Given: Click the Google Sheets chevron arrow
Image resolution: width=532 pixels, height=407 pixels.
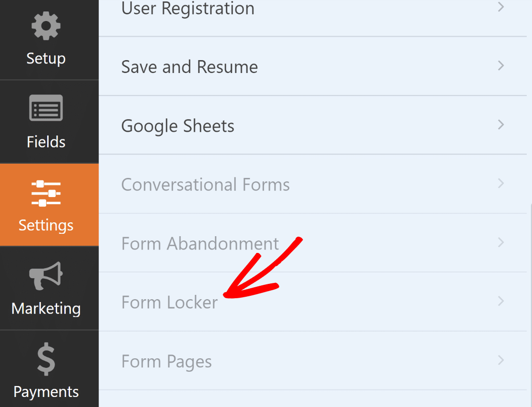Looking at the screenshot, I should click(x=501, y=125).
